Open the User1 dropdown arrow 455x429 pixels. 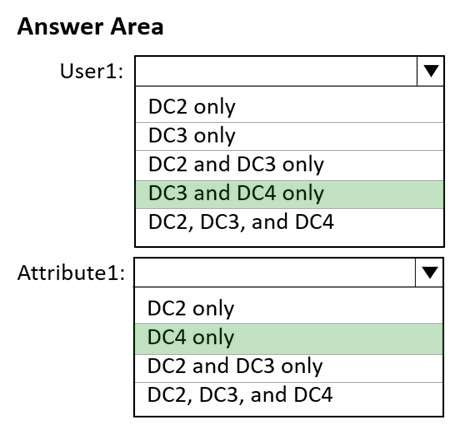(430, 71)
